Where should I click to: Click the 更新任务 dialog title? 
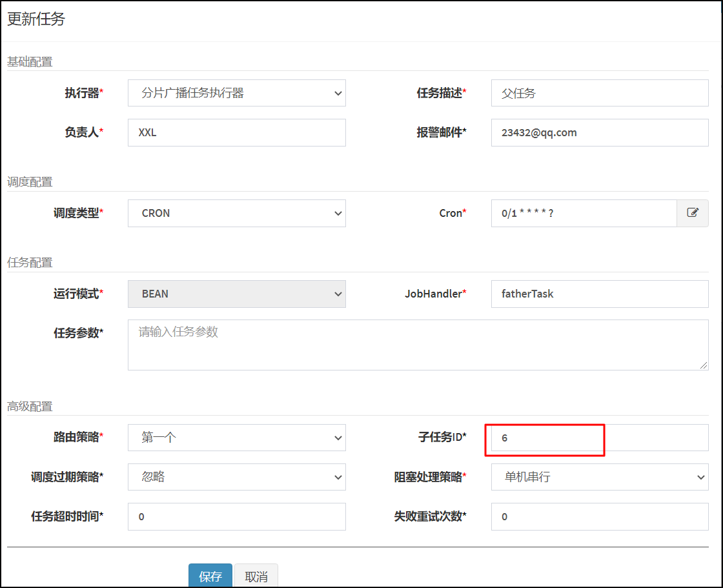click(x=36, y=19)
